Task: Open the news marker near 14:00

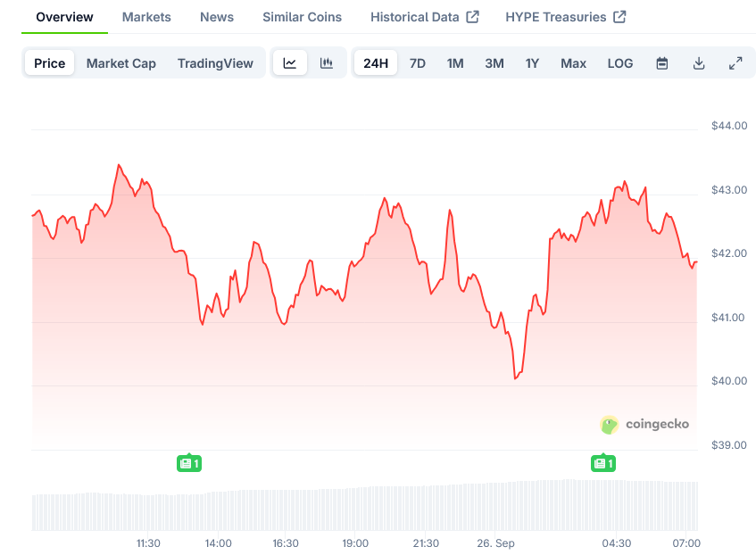Action: 189,463
